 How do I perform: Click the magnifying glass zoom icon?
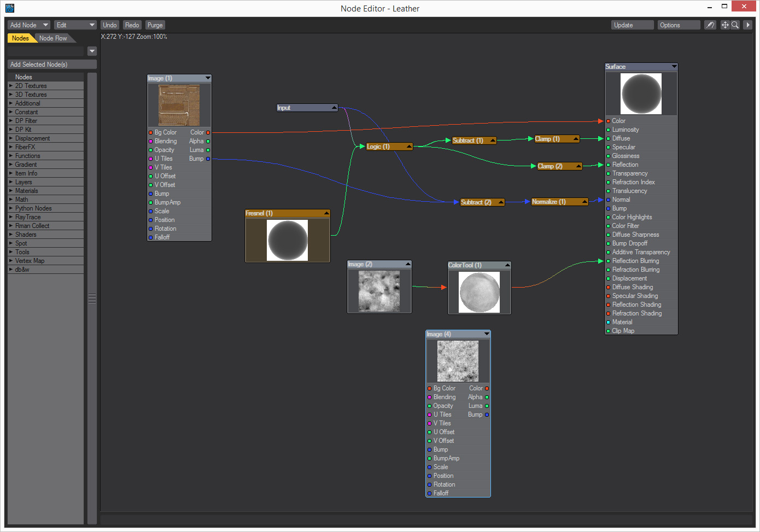point(735,25)
